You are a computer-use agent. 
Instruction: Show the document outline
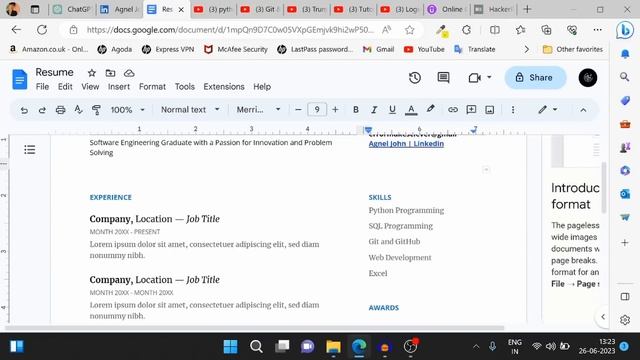click(29, 150)
